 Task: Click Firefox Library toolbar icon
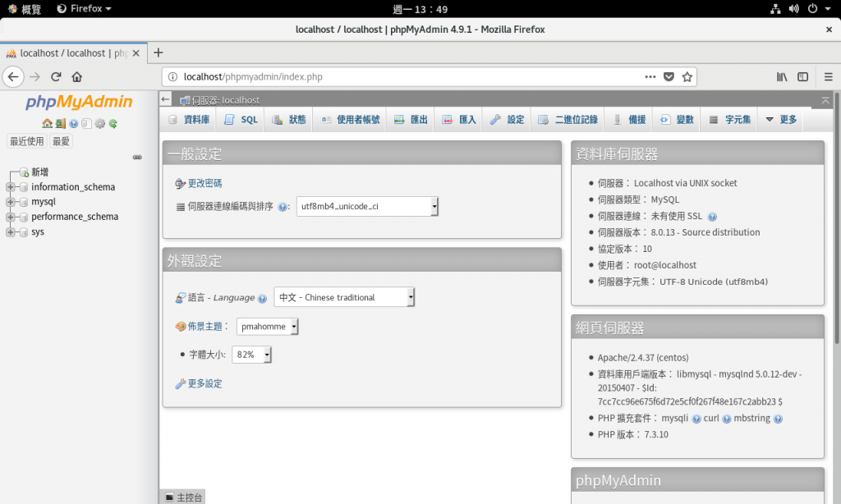click(782, 76)
